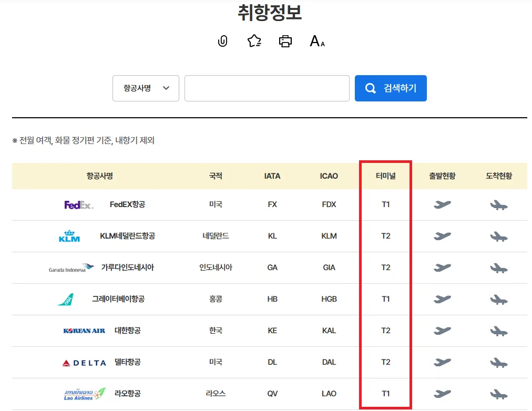Image resolution: width=532 pixels, height=411 pixels.
Task: Click the FDX ICAO code
Action: tap(329, 204)
